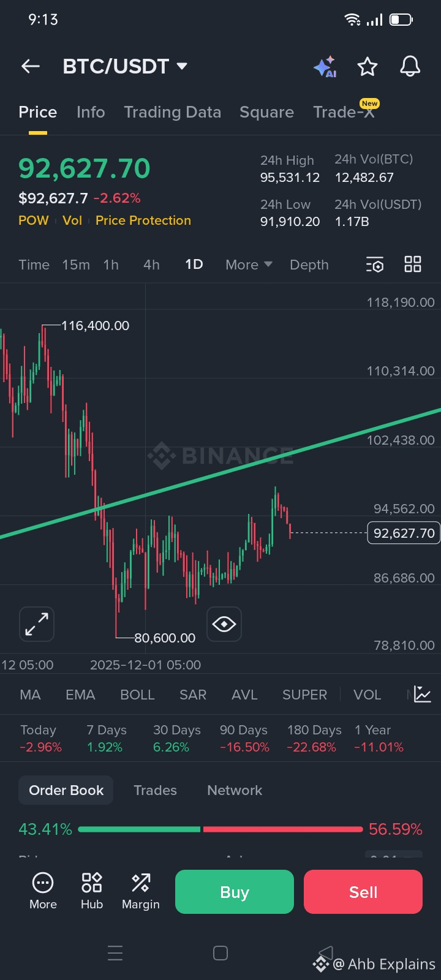The image size is (441, 980).
Task: Toggle chart drawings visibility eye icon
Action: [224, 624]
